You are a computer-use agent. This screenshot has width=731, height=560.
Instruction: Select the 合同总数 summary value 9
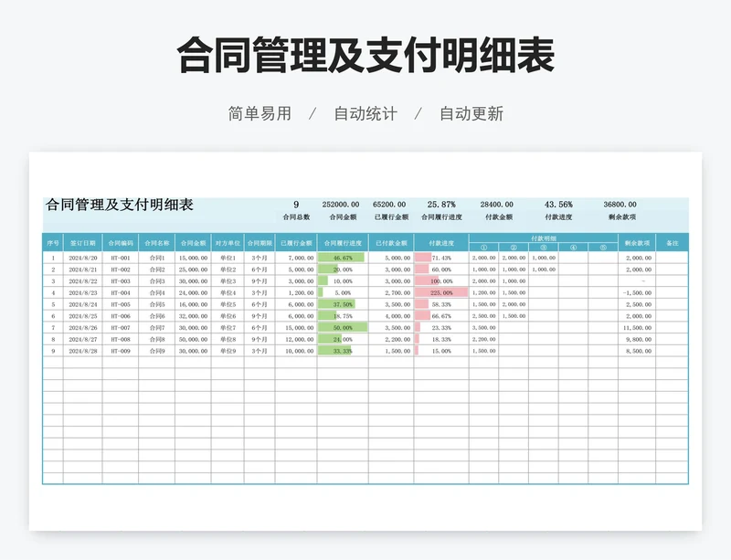(x=296, y=205)
